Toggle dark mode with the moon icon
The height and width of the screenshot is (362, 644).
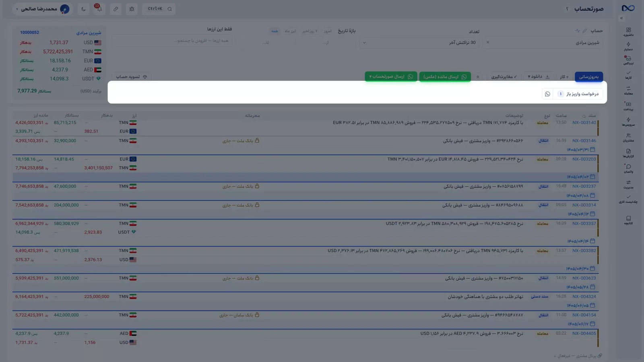(84, 9)
